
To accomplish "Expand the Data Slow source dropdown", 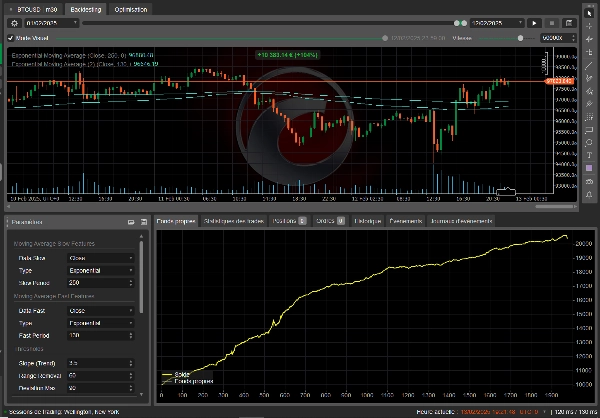I will click(x=100, y=257).
